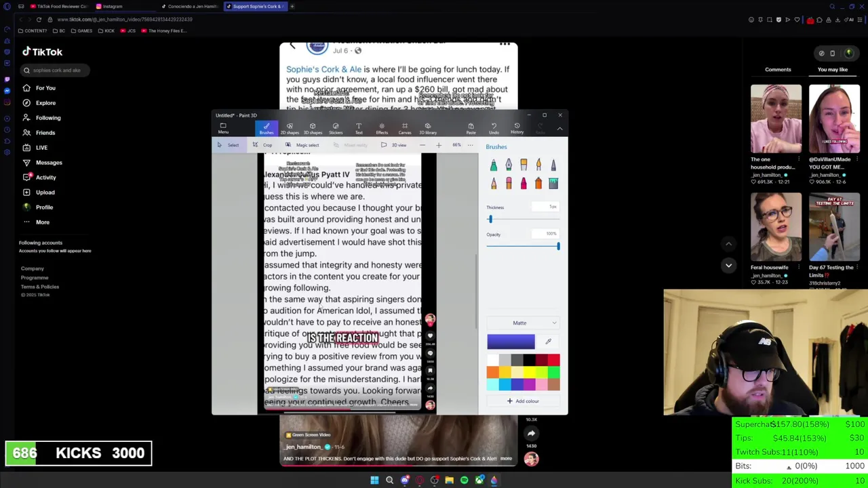The height and width of the screenshot is (488, 868).
Task: Select the Brushes tool in Paint 3D
Action: (x=266, y=128)
